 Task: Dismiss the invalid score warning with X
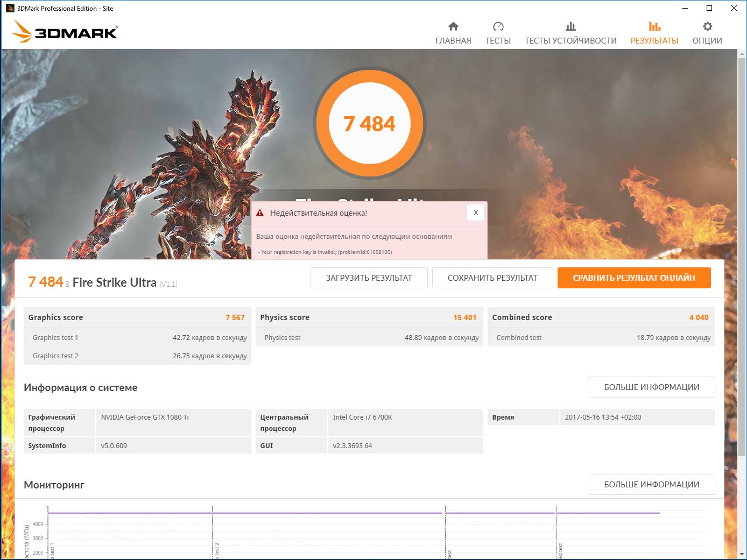click(476, 212)
